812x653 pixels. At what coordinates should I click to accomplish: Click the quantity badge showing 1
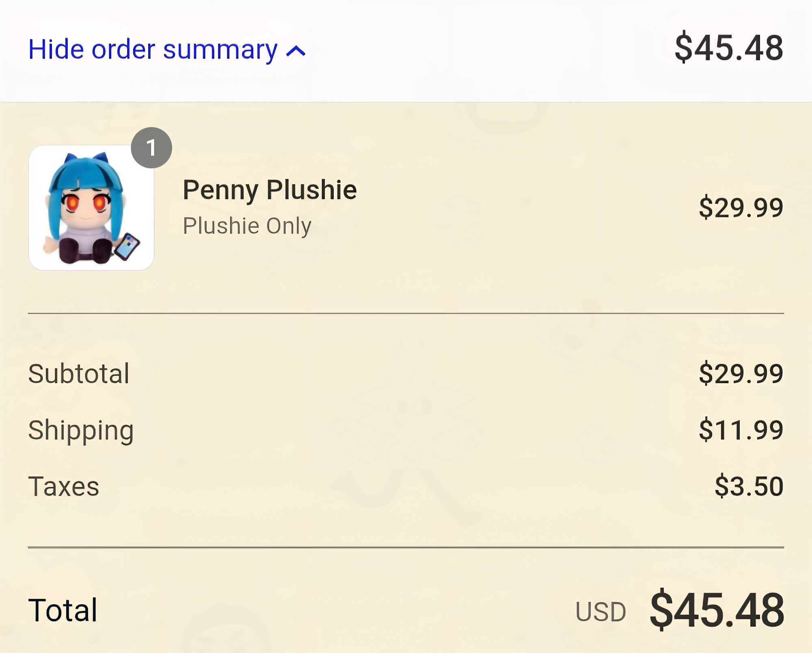pos(151,148)
